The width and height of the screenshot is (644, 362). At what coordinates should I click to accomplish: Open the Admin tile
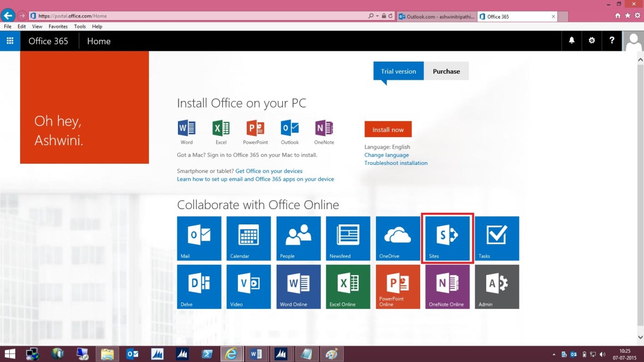click(497, 287)
